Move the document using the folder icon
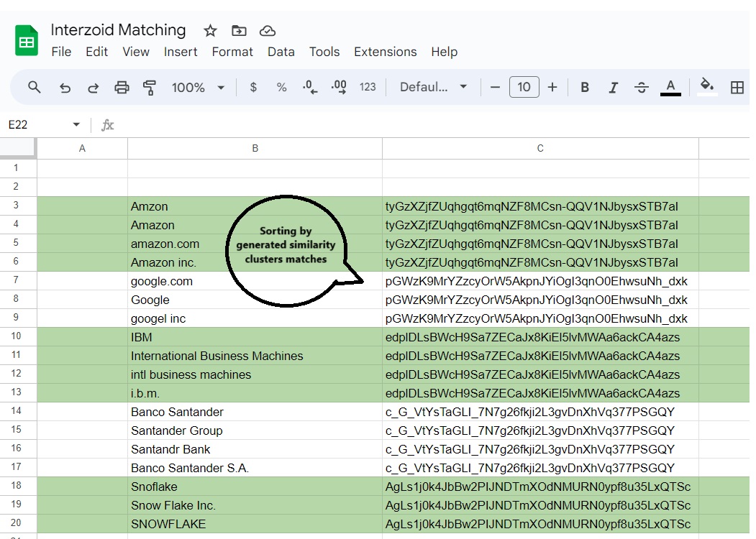This screenshot has width=756, height=539. point(239,31)
